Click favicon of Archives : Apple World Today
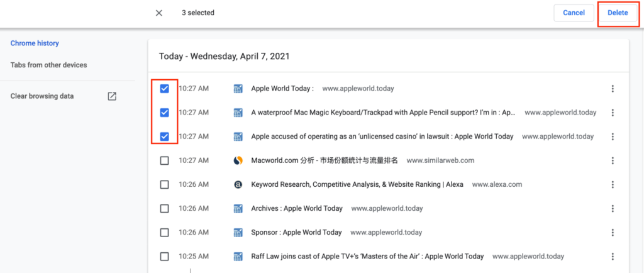Screen dimensions: 644x273 (x=238, y=208)
